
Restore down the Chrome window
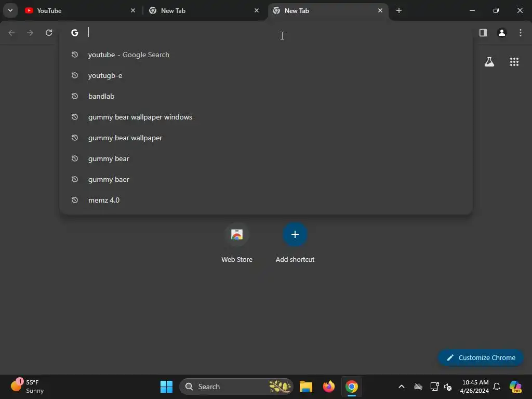[496, 10]
